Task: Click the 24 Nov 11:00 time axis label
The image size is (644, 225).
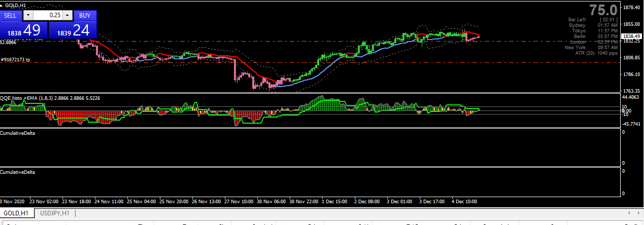Action: point(109,201)
